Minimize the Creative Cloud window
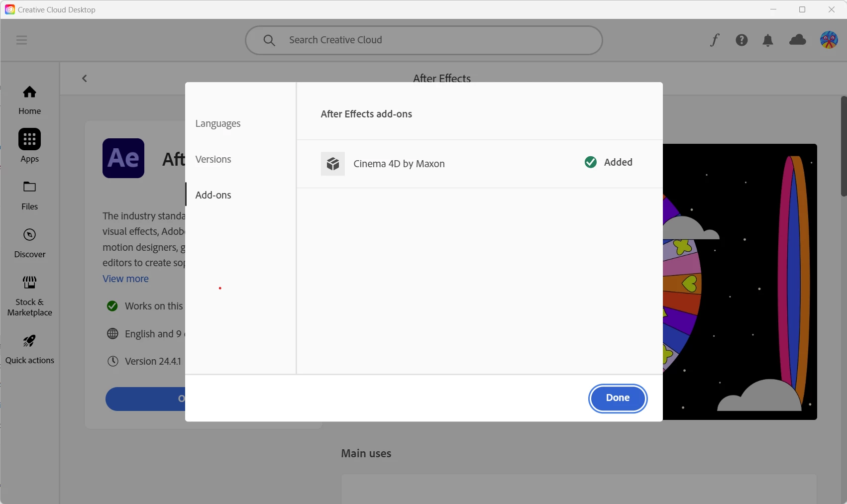The image size is (847, 504). pos(773,9)
